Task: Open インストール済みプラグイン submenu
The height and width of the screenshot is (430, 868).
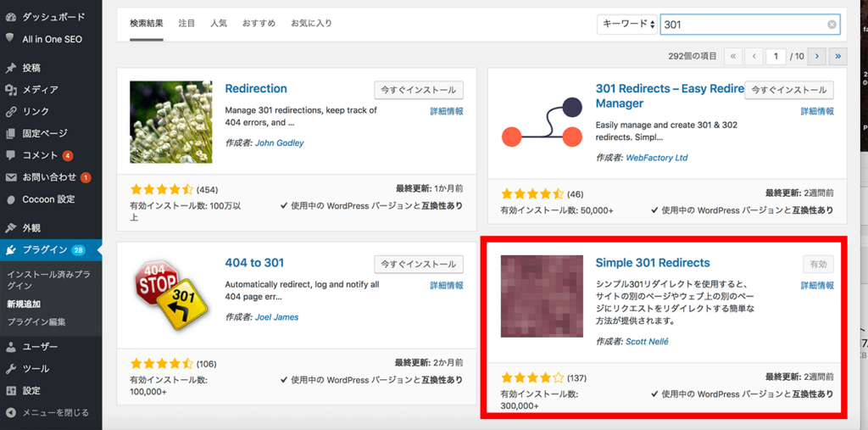Action: (48, 280)
